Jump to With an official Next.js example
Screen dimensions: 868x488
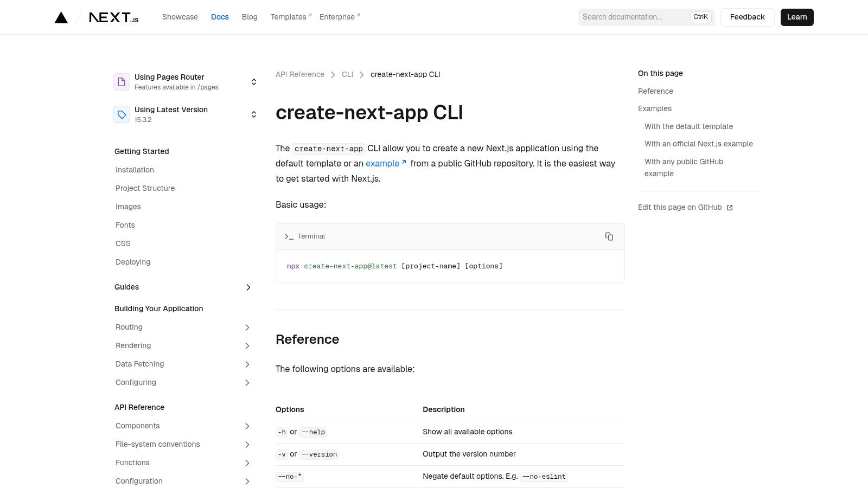tap(699, 144)
